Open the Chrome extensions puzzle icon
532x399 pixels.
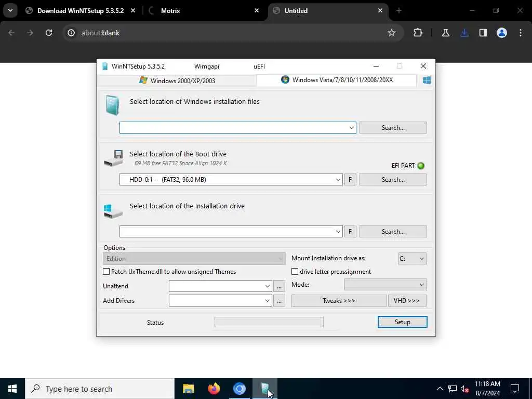(x=418, y=33)
